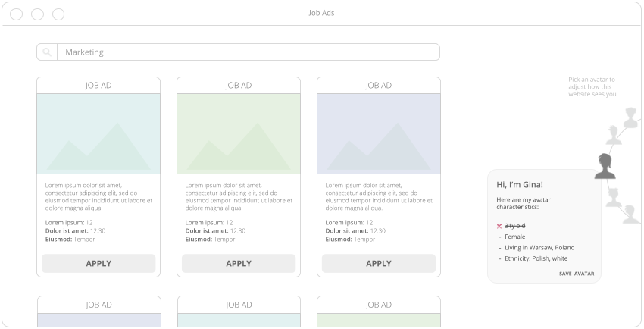The width and height of the screenshot is (644, 329).
Task: Open the third job ad's purple image
Action: pyautogui.click(x=378, y=133)
